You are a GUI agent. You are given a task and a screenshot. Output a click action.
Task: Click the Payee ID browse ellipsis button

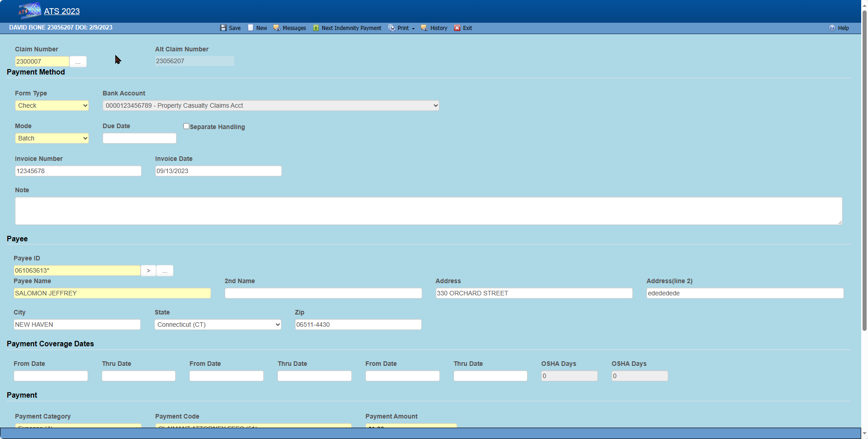pos(165,271)
